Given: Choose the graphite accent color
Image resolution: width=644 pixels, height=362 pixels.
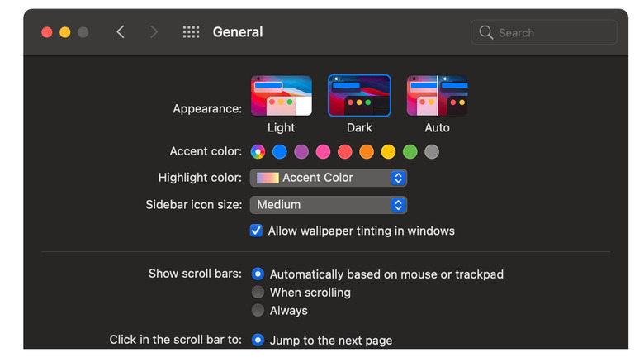Looking at the screenshot, I should coord(431,152).
